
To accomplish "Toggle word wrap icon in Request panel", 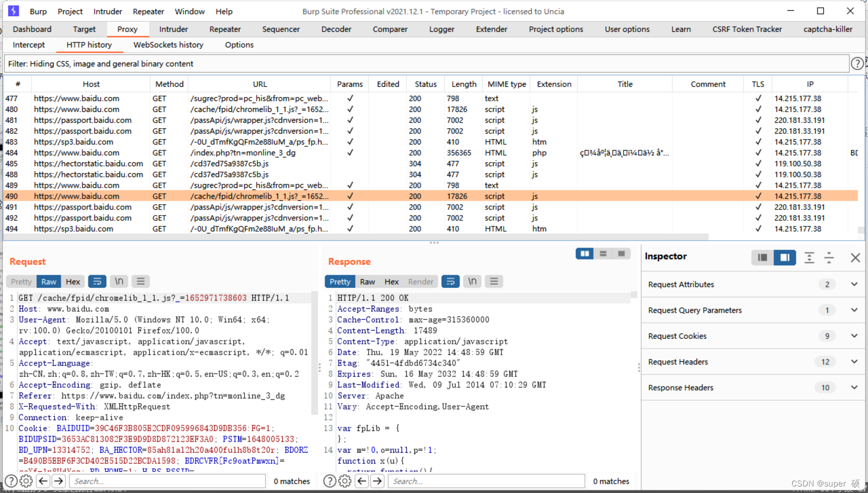I will (97, 281).
